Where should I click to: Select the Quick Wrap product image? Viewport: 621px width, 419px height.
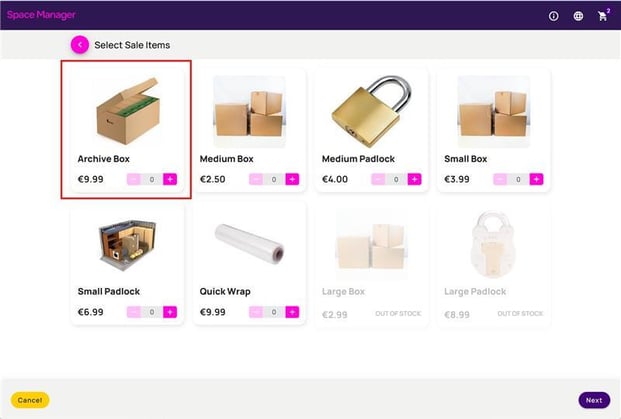(x=250, y=242)
